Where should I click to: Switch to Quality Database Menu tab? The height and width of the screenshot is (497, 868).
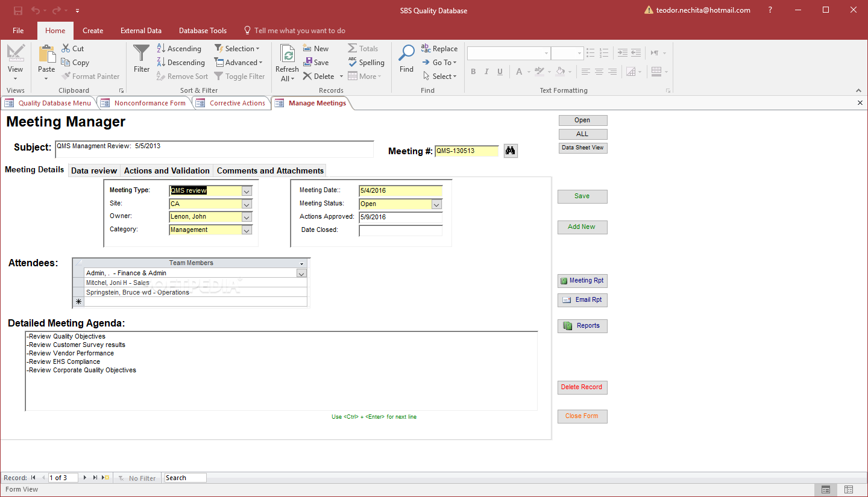click(48, 103)
